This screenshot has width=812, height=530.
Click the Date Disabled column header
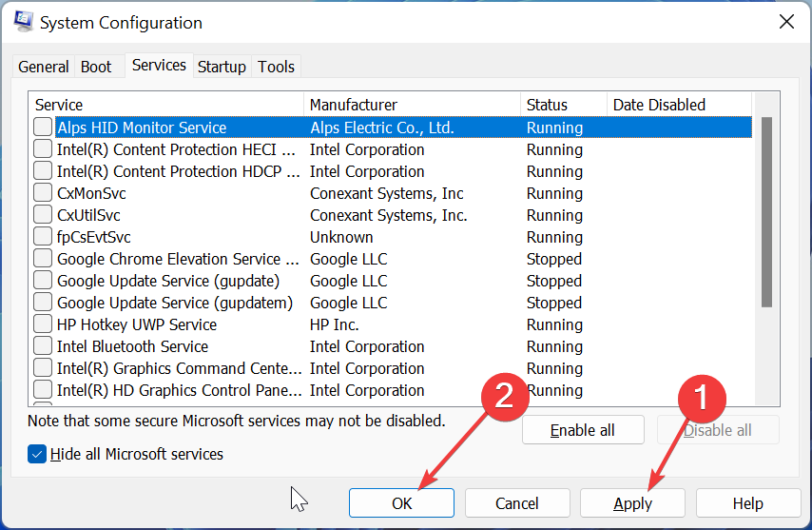tap(678, 105)
